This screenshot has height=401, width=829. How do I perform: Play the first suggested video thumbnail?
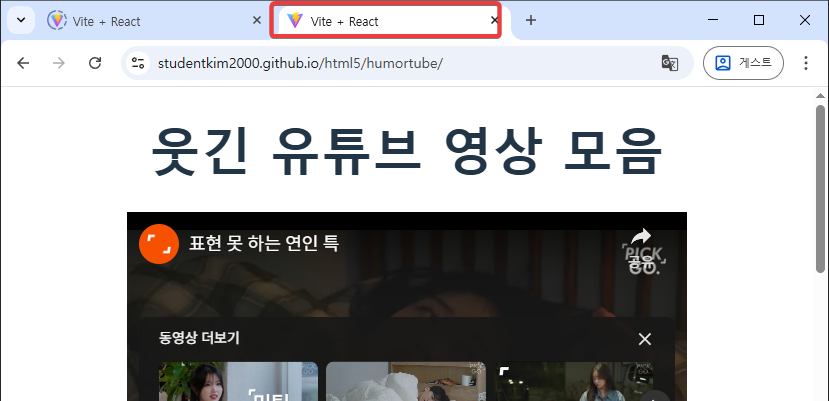coord(238,382)
